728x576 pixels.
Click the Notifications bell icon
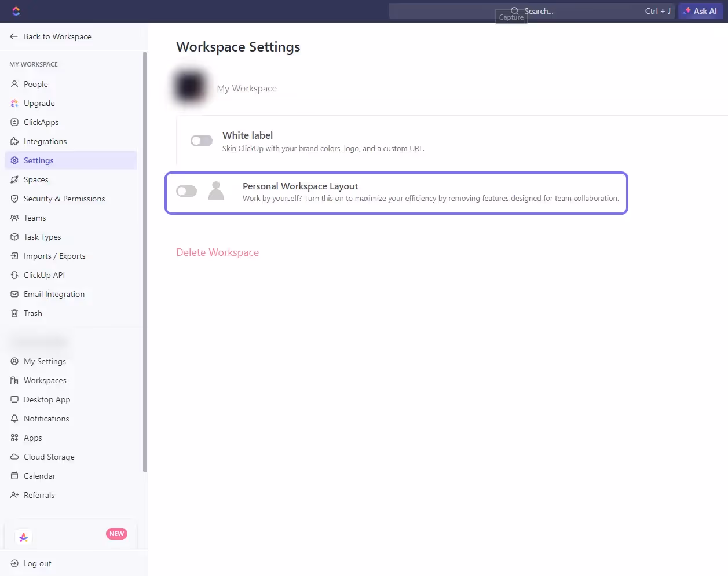coord(13,419)
